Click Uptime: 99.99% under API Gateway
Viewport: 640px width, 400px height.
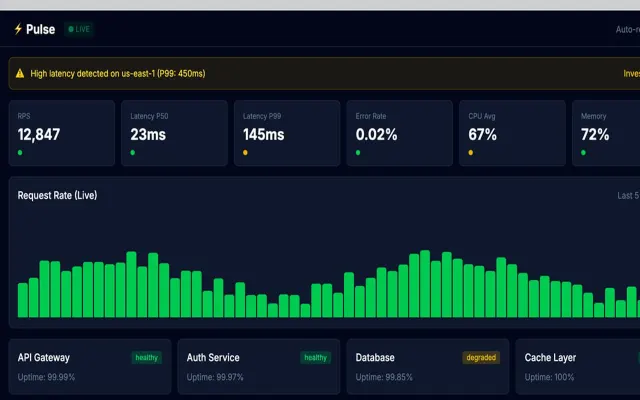[46, 377]
